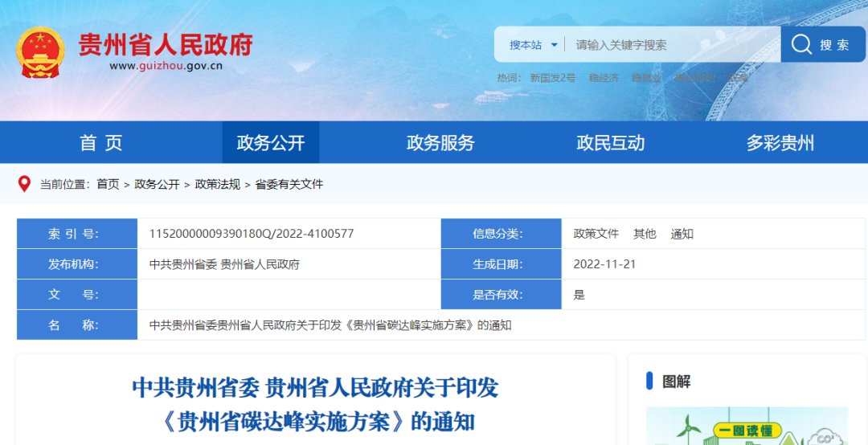The height and width of the screenshot is (445, 868).
Task: Click hot word 稳经济
Action: pyautogui.click(x=604, y=78)
